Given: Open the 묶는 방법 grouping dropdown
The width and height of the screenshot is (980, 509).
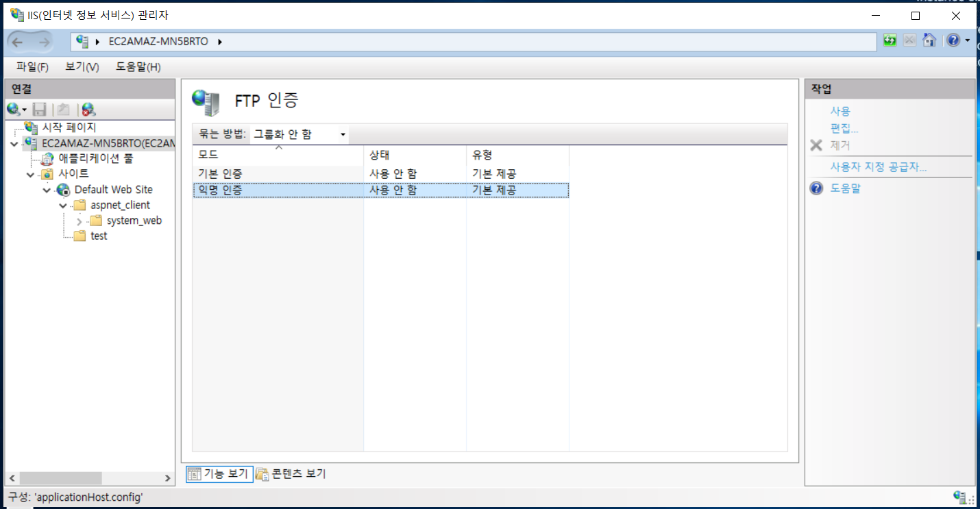Looking at the screenshot, I should coord(299,134).
